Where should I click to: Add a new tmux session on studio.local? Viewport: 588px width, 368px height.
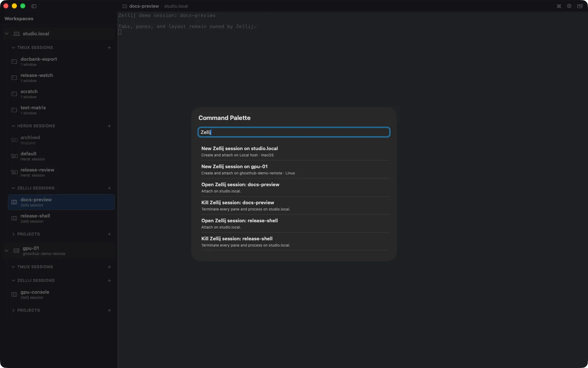click(109, 47)
